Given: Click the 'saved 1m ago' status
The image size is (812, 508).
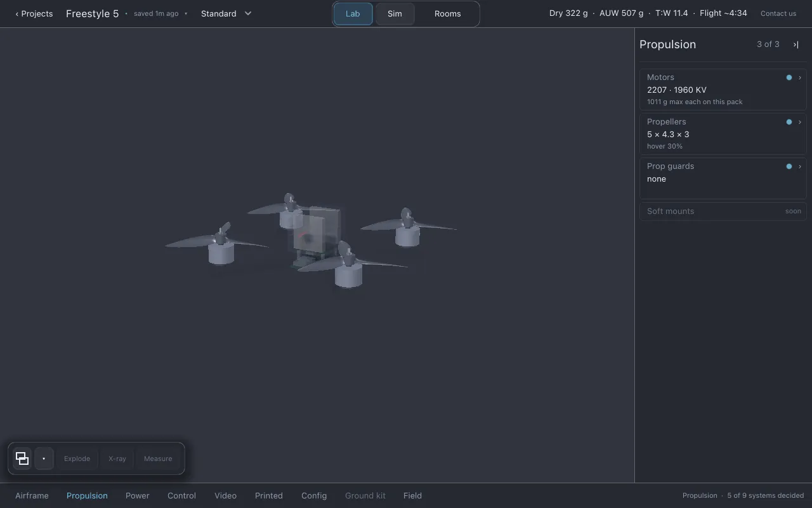Looking at the screenshot, I should tap(156, 13).
